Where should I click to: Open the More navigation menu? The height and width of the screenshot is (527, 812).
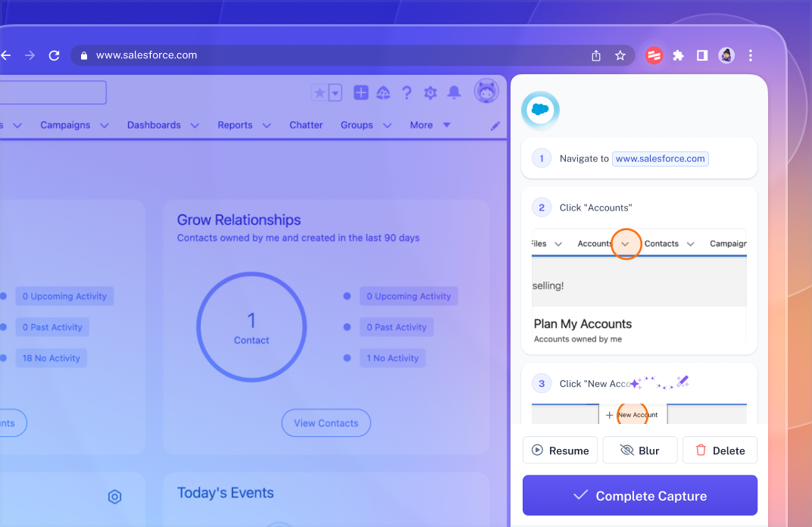pyautogui.click(x=422, y=125)
